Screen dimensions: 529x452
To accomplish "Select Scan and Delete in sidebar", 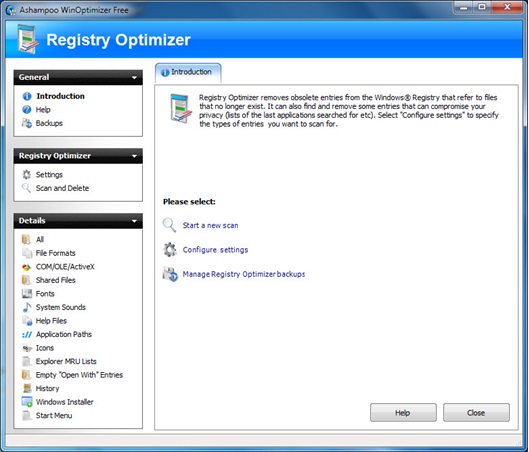I will click(x=62, y=188).
